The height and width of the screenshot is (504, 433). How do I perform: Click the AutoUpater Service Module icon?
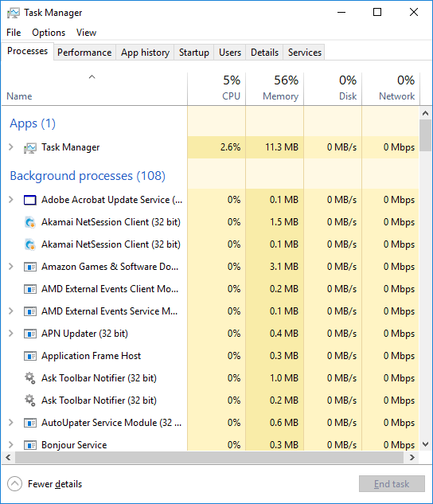pyautogui.click(x=30, y=423)
